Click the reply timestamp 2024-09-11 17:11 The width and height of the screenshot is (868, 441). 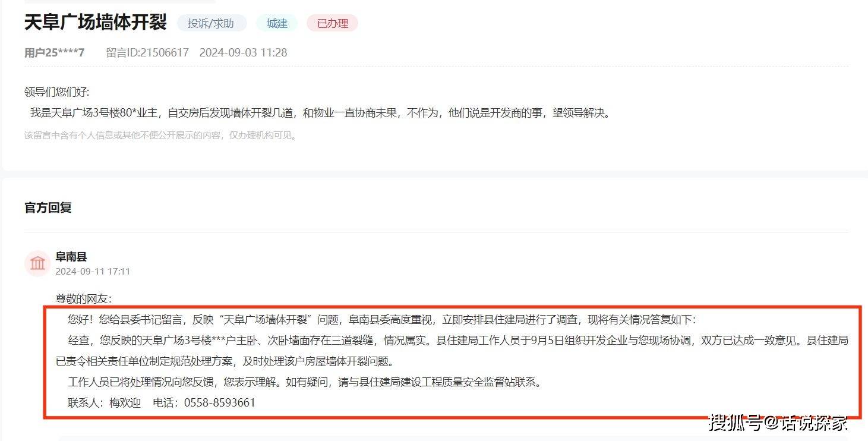(93, 272)
